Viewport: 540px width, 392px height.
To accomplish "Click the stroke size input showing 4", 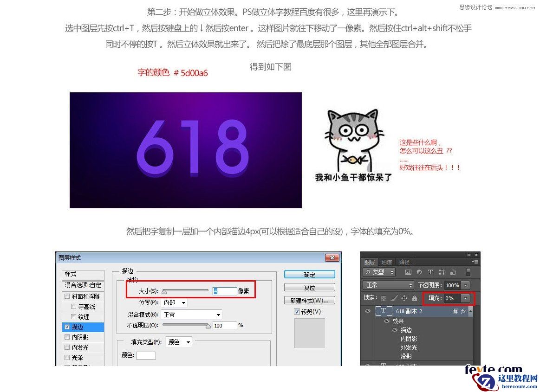I will pyautogui.click(x=224, y=290).
